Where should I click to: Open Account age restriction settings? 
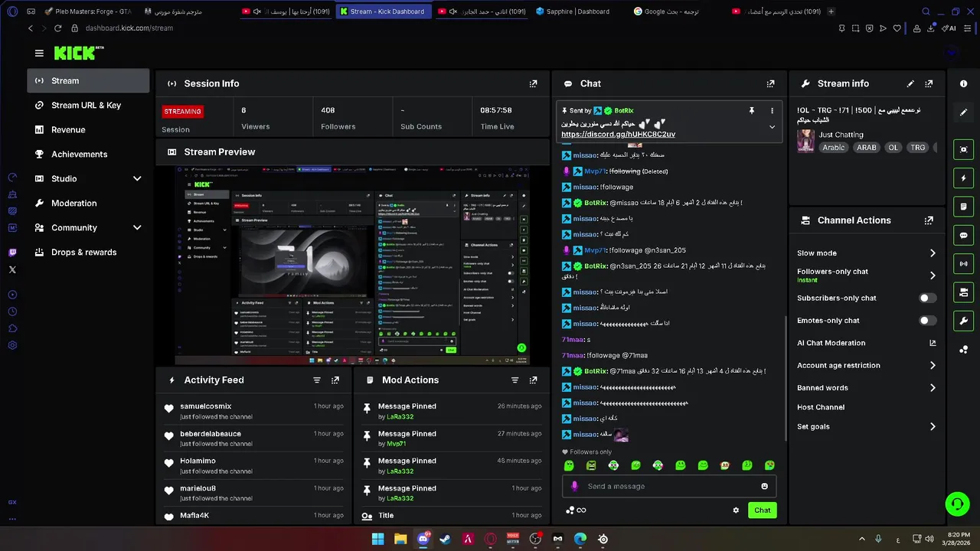(x=866, y=366)
